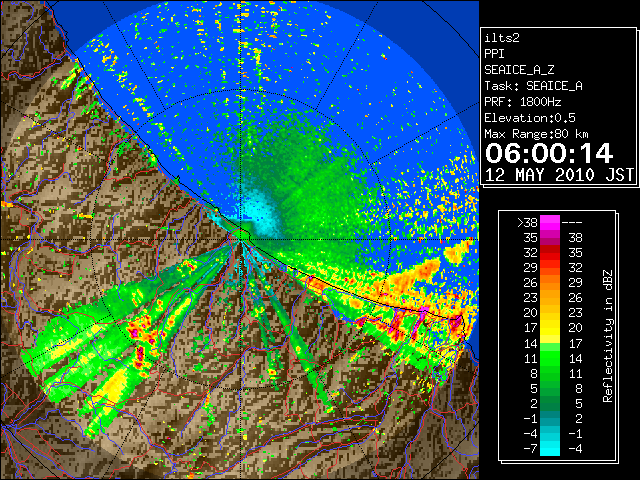
Task: Click the 'ilts2' radar site label
Action: pos(502,38)
